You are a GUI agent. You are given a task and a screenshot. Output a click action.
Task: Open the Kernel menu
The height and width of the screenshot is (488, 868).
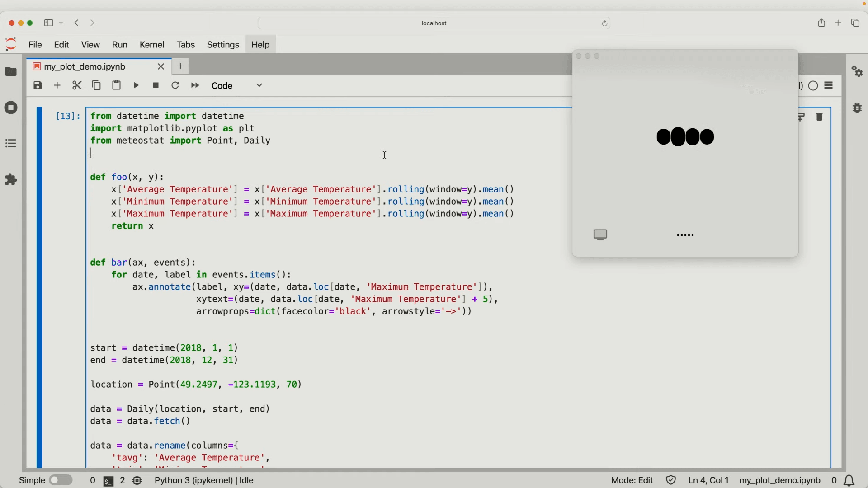pyautogui.click(x=152, y=45)
